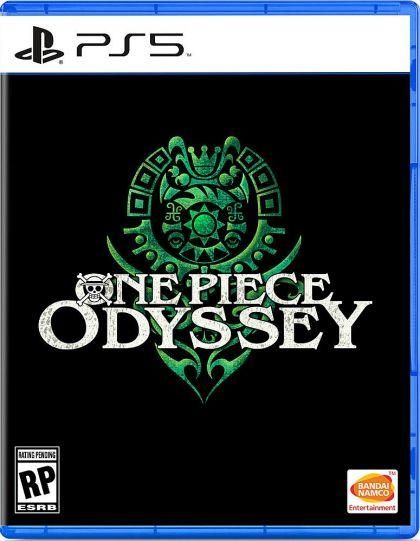Click the left eye of emblem face
This screenshot has height=541, width=420.
point(175,239)
